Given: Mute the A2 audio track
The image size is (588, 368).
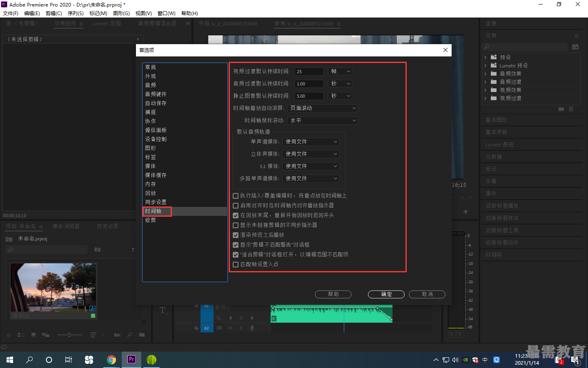Looking at the screenshot, I should click(230, 328).
